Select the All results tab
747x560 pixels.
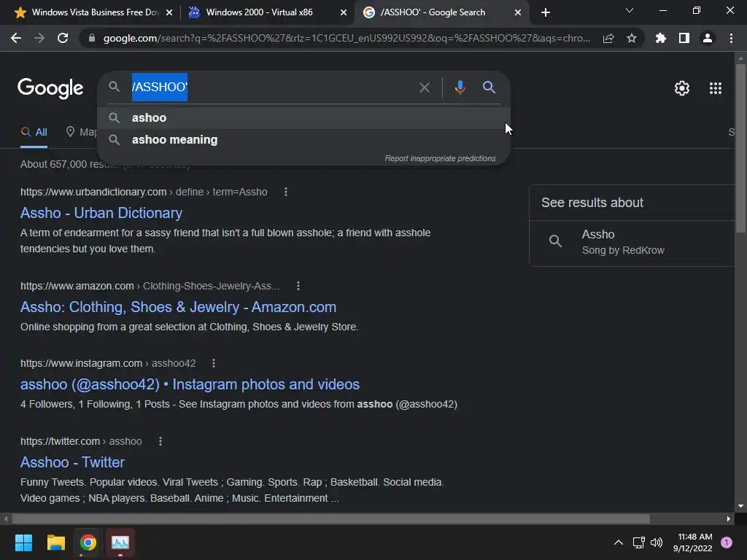[x=34, y=133]
